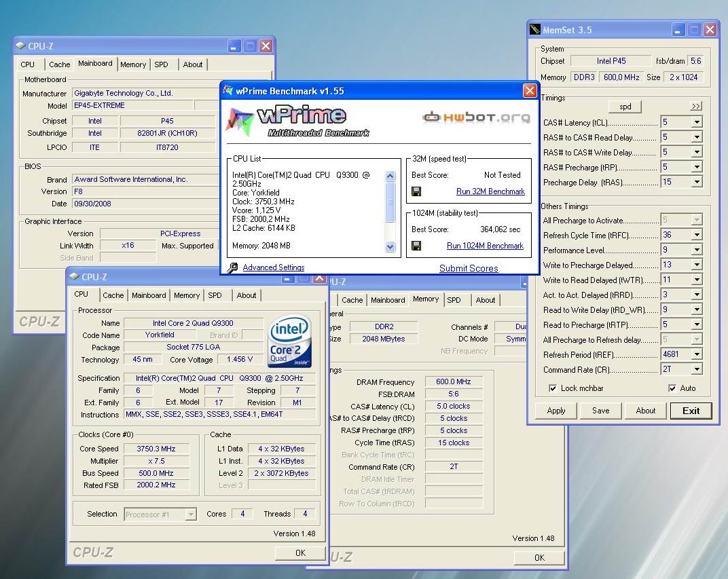This screenshot has height=579, width=728.
Task: Open Performance Level dropdown
Action: [697, 250]
